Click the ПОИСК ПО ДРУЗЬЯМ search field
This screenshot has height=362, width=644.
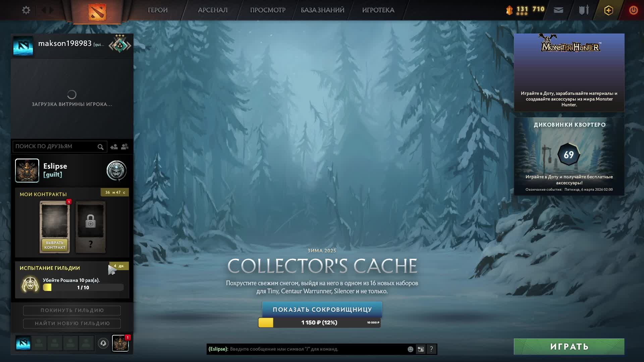pyautogui.click(x=55, y=146)
